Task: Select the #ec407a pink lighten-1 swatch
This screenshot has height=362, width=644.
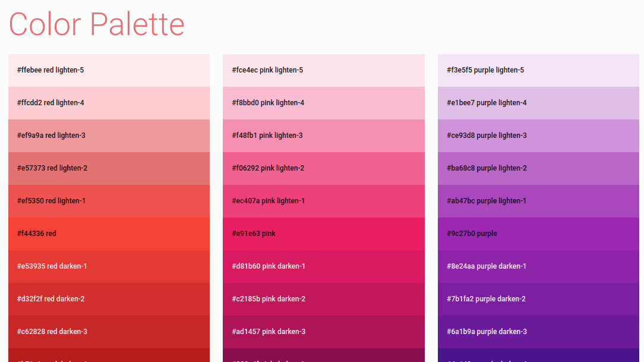Action: [324, 201]
